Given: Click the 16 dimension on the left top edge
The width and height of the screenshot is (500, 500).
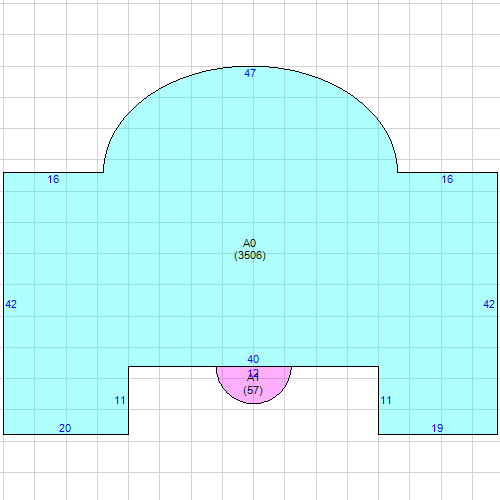Looking at the screenshot, I should point(53,179).
